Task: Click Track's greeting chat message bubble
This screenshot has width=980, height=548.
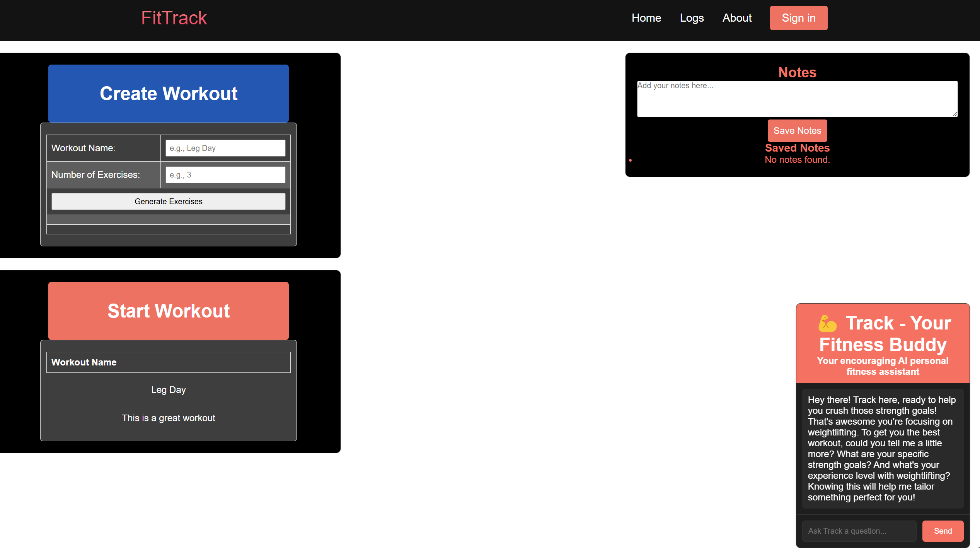Action: pyautogui.click(x=882, y=448)
